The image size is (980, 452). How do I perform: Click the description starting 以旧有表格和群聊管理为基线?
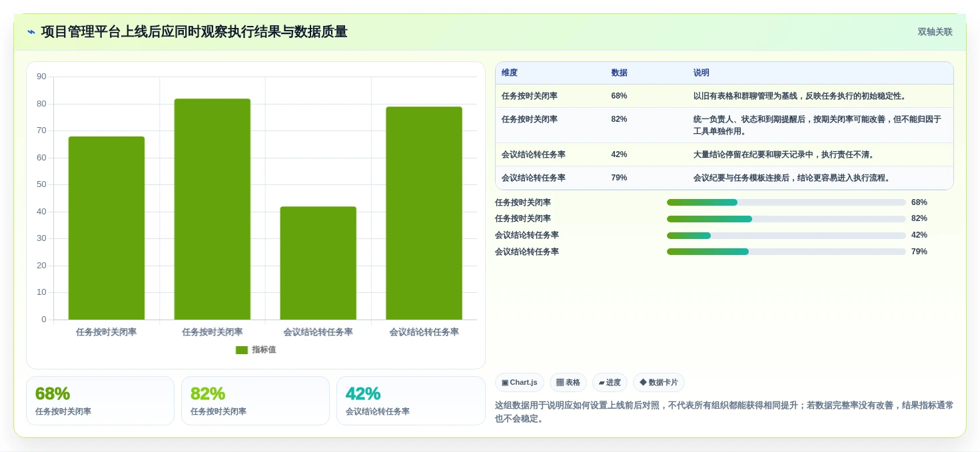point(799,96)
